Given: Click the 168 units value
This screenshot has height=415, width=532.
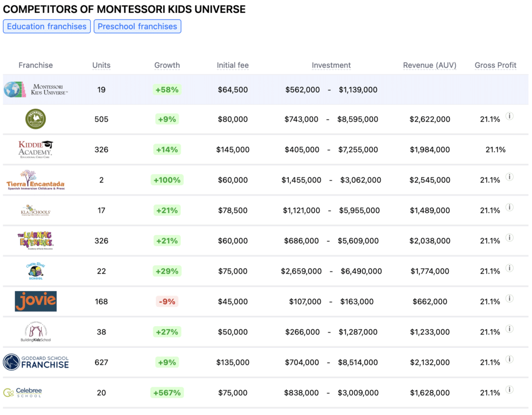Looking at the screenshot, I should (x=101, y=301).
